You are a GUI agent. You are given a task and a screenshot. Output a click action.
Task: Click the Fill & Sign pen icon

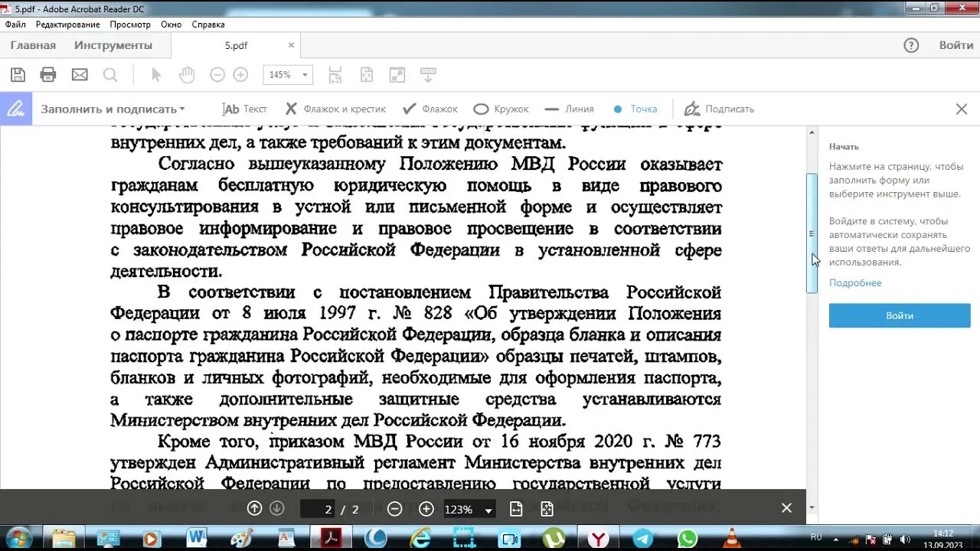coord(16,109)
